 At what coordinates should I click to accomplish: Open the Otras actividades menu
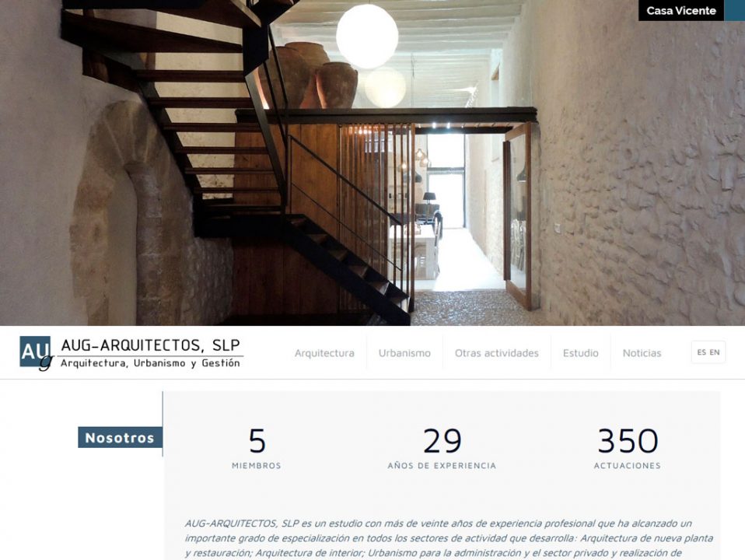[496, 353]
